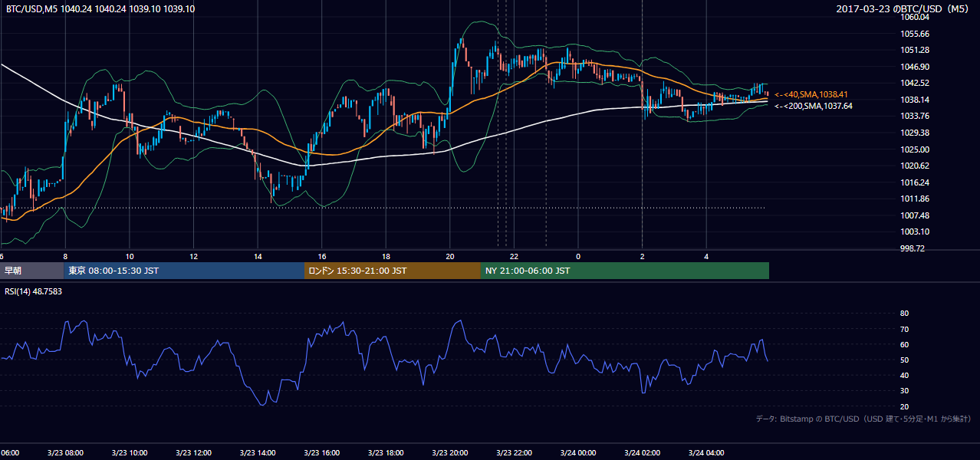980x460 pixels.
Task: Click the 3/23 18:00 date label
Action: pyautogui.click(x=386, y=453)
